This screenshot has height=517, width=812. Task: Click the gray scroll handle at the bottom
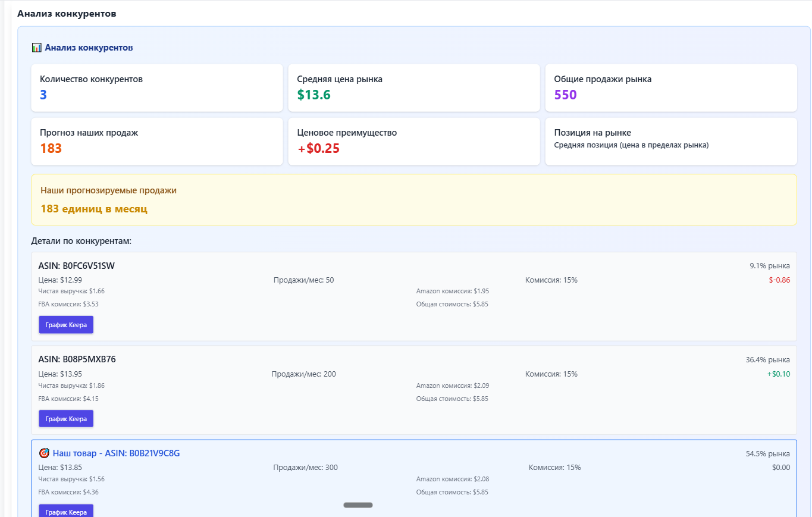(x=358, y=505)
